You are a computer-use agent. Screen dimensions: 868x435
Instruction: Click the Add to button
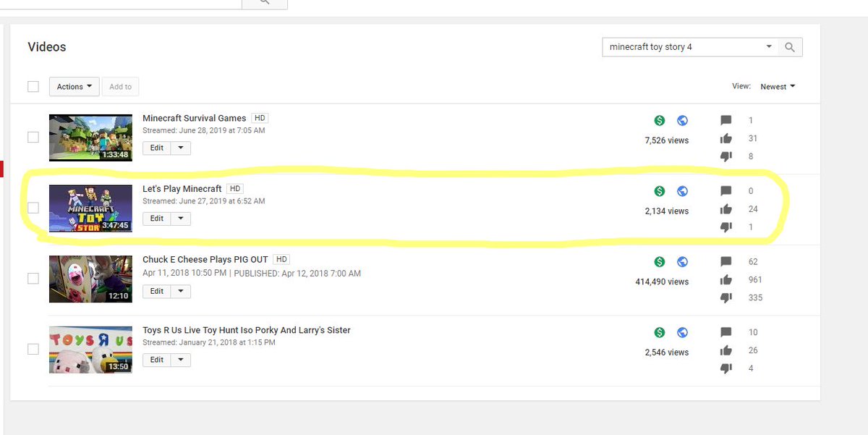(x=120, y=87)
